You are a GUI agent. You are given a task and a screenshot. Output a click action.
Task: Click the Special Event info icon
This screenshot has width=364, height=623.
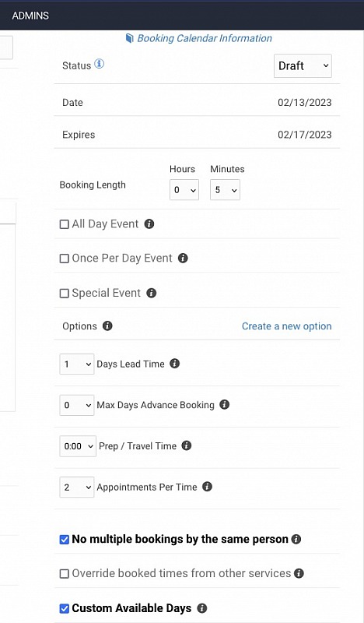click(151, 294)
